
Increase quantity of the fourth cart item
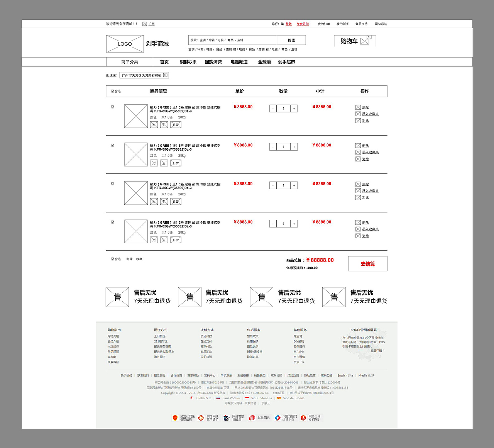pyautogui.click(x=294, y=224)
